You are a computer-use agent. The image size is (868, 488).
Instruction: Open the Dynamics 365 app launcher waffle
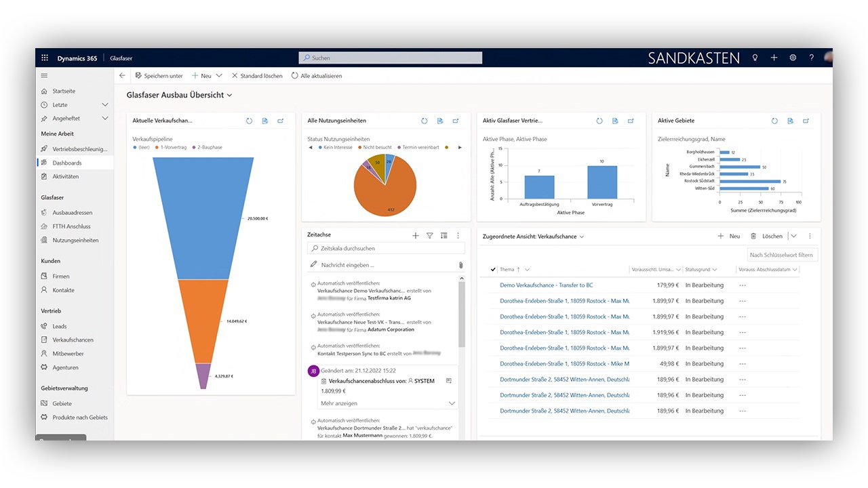pos(45,58)
